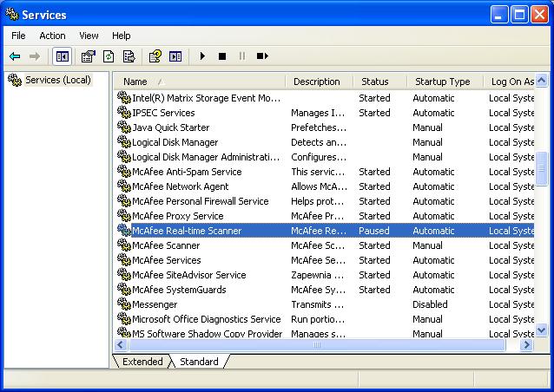The image size is (554, 392).
Task: Open the Help menu
Action: (122, 36)
